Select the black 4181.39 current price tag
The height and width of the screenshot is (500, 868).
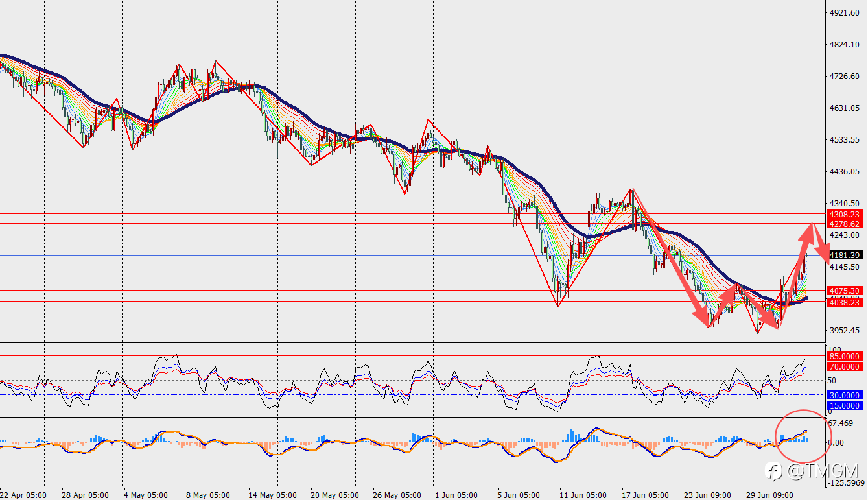pos(845,255)
